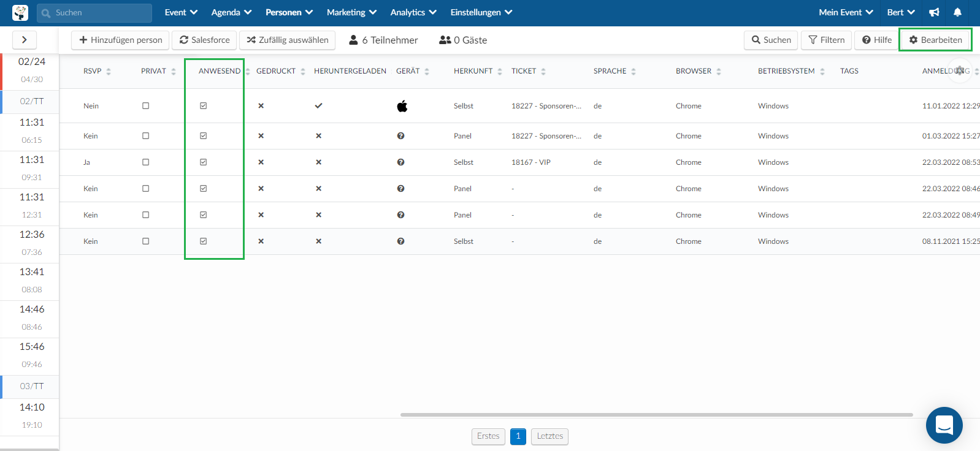Select page 1 in pagination
This screenshot has width=980, height=451.
click(x=518, y=436)
